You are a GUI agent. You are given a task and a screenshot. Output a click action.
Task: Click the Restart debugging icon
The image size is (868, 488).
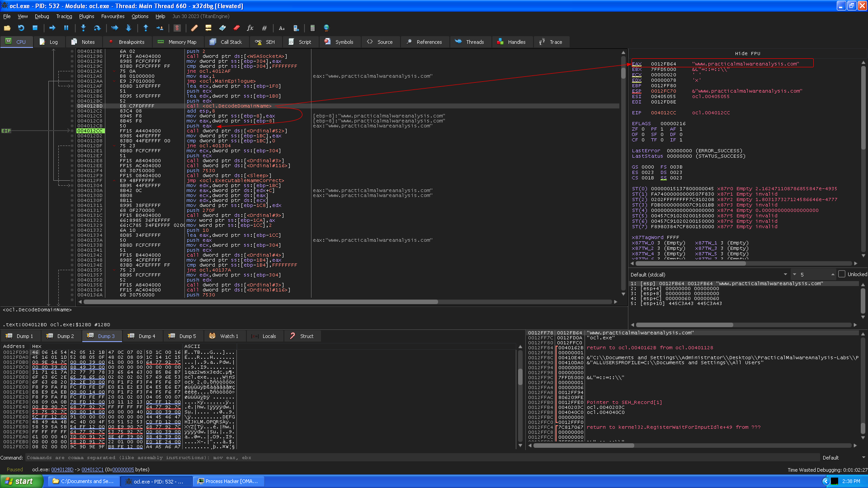[x=21, y=28]
